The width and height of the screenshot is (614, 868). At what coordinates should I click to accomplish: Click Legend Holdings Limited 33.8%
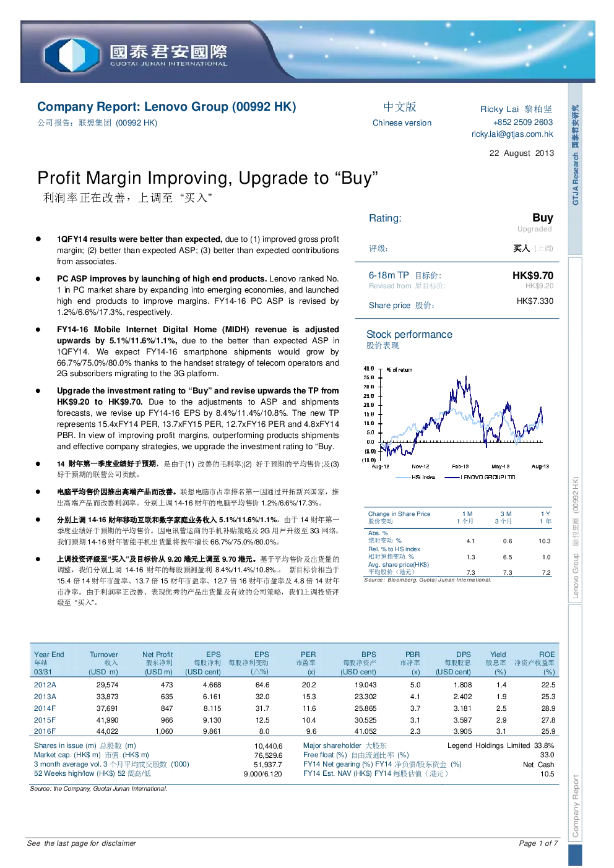tap(501, 746)
